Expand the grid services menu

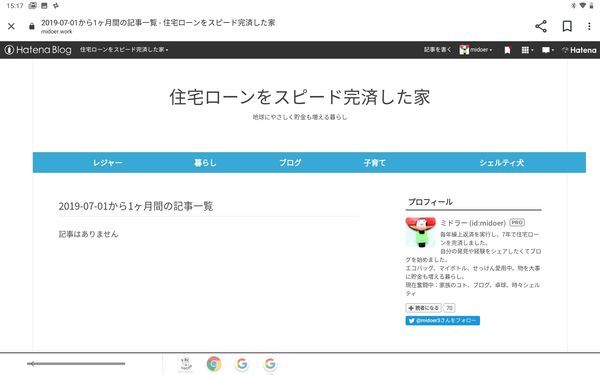point(527,50)
